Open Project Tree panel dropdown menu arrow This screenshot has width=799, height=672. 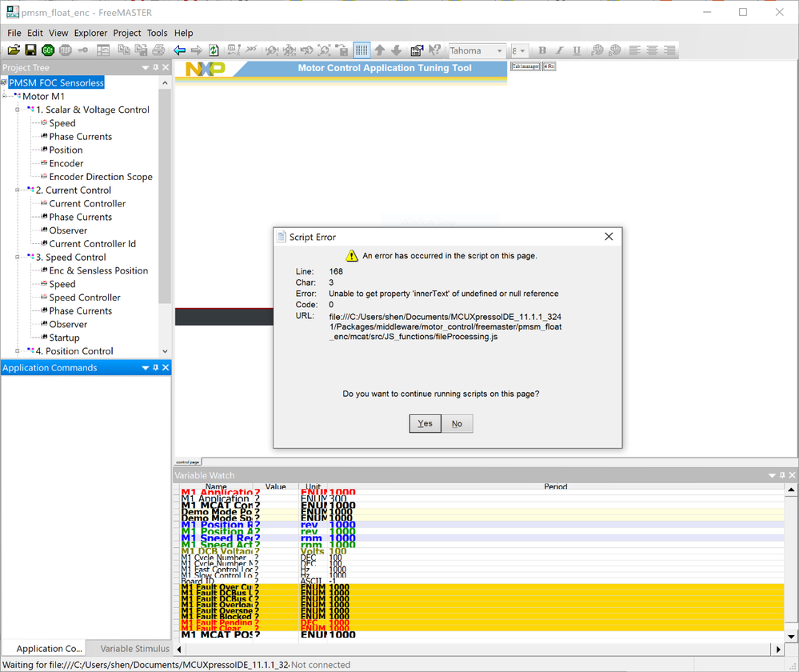pyautogui.click(x=146, y=68)
